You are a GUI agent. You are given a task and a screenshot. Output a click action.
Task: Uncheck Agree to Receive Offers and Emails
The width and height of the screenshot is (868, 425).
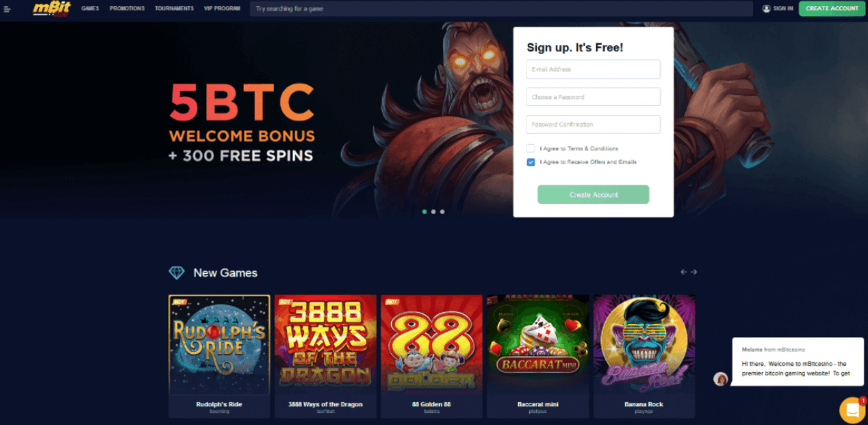coord(531,162)
